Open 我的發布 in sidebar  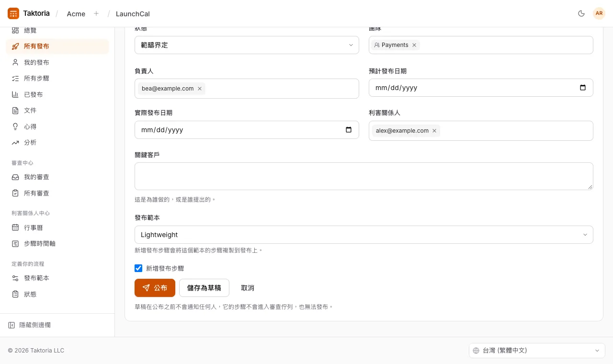57,62
